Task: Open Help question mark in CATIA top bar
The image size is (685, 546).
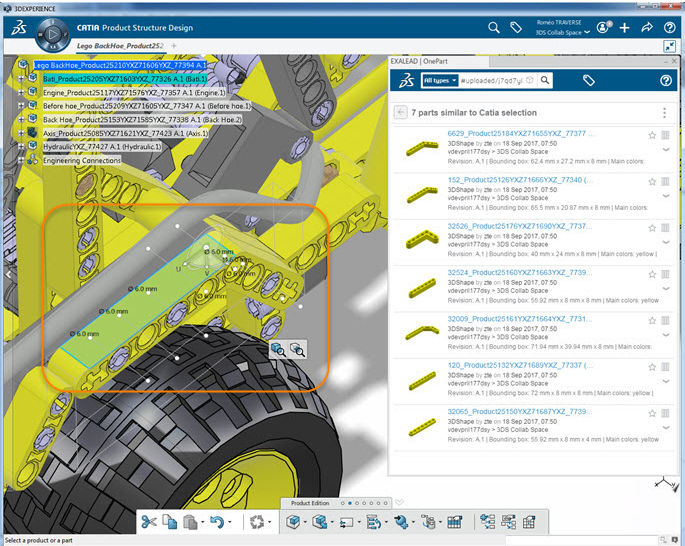Action: [x=670, y=28]
